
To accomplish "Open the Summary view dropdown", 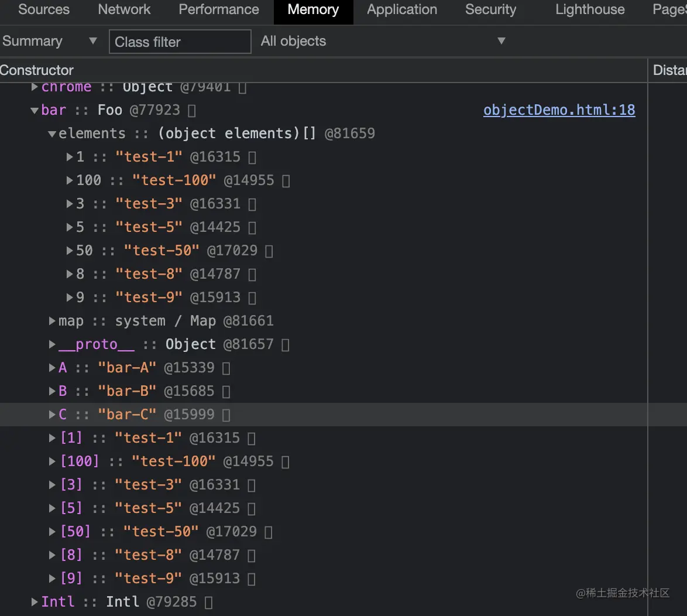I will [49, 41].
